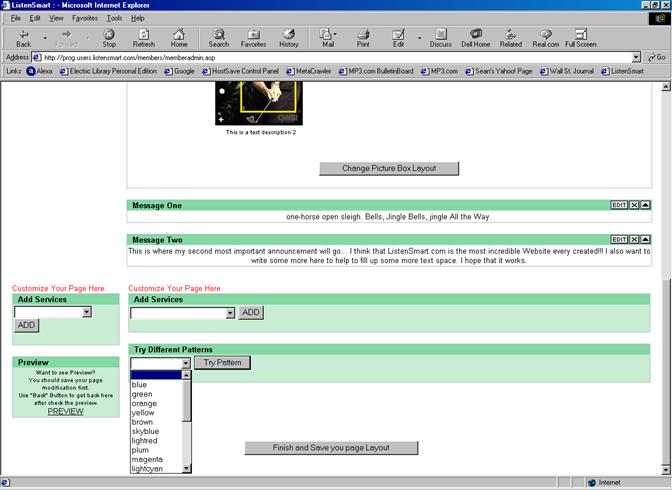Image resolution: width=672 pixels, height=490 pixels.
Task: Go to Home via toolbar icon
Action: (179, 38)
